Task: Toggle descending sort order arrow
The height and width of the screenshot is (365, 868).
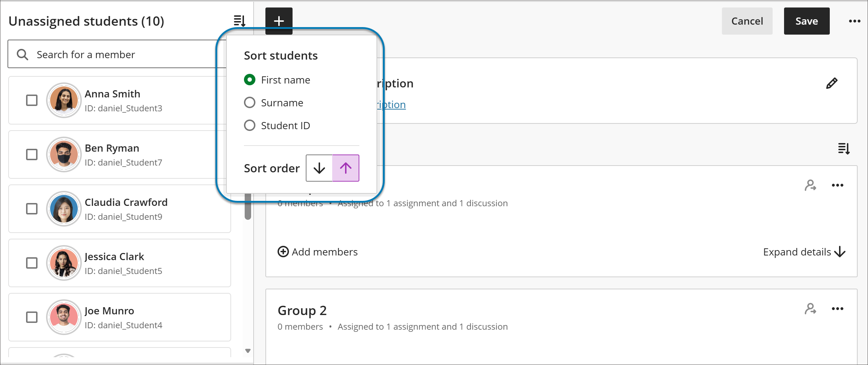Action: (319, 168)
